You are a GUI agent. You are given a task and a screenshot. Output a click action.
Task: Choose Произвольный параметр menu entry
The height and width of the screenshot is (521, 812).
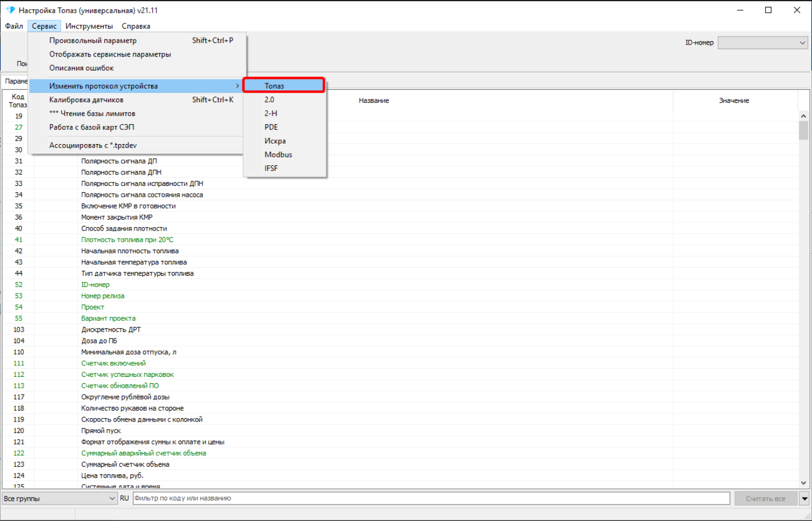point(137,41)
